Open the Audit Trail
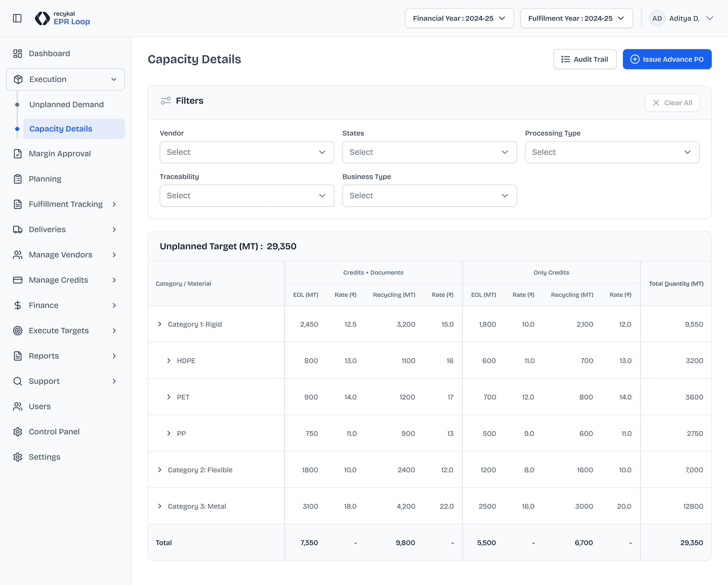This screenshot has width=728, height=585. point(584,59)
